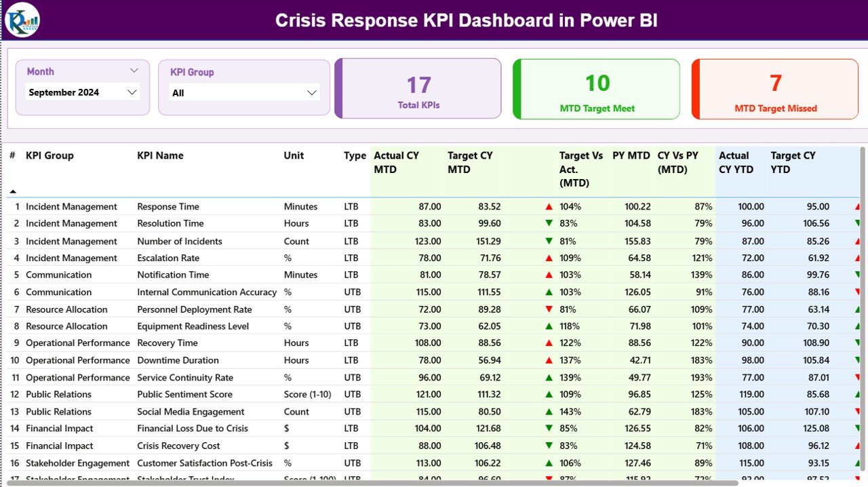Click the Actual CY MTD column header

click(396, 162)
